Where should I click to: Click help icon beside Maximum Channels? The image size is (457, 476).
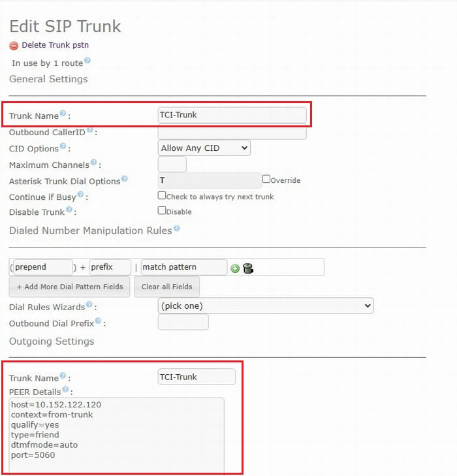click(x=94, y=163)
